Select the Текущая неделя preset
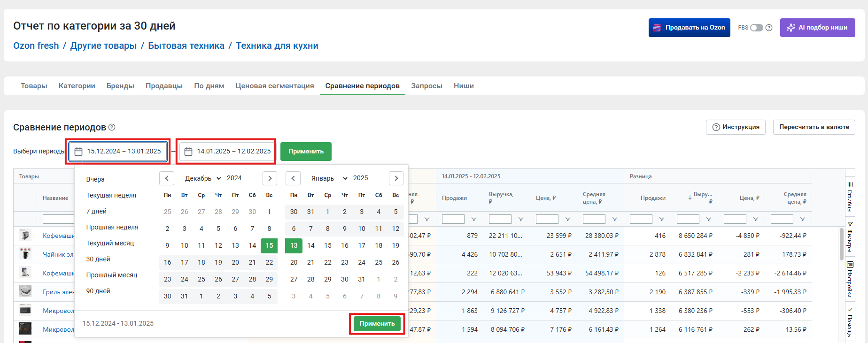The image size is (868, 343). (111, 195)
